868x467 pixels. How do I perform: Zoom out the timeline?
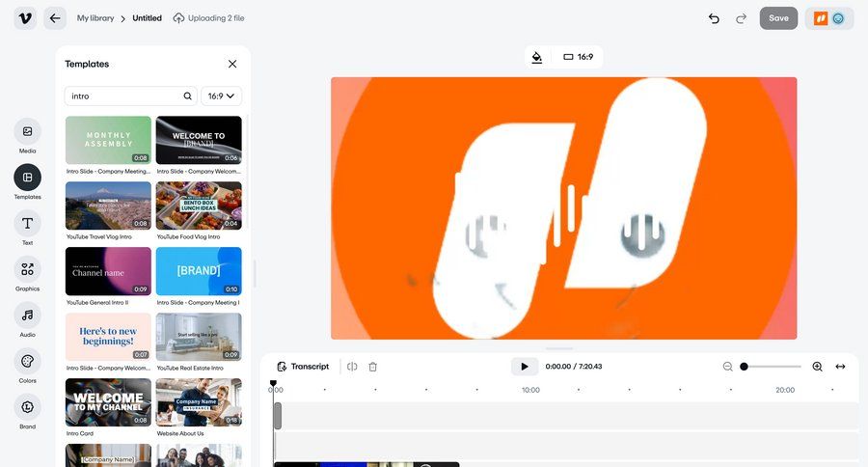pos(727,367)
